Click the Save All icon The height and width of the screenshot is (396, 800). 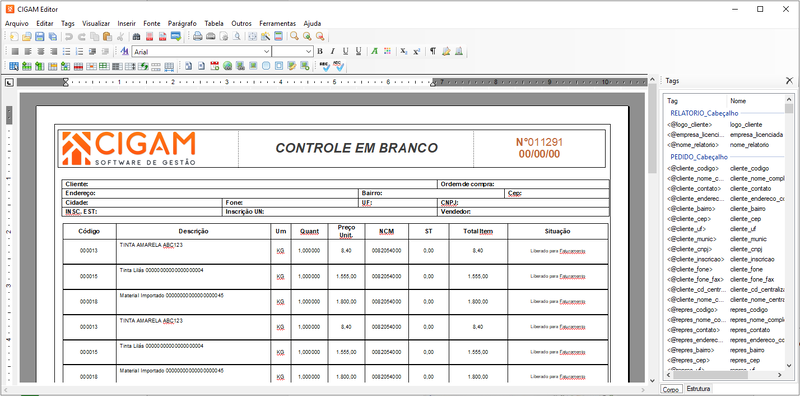coord(53,36)
